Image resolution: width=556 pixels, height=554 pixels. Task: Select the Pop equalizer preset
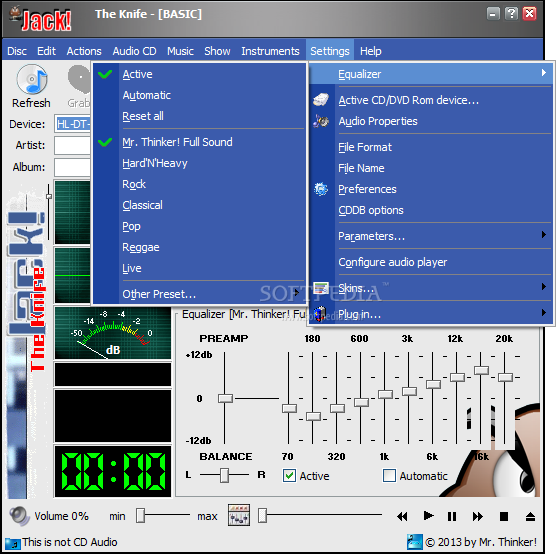[199, 226]
